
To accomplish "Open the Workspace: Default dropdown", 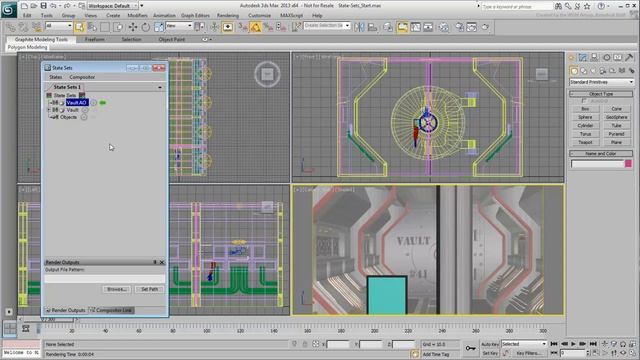I will (113, 6).
